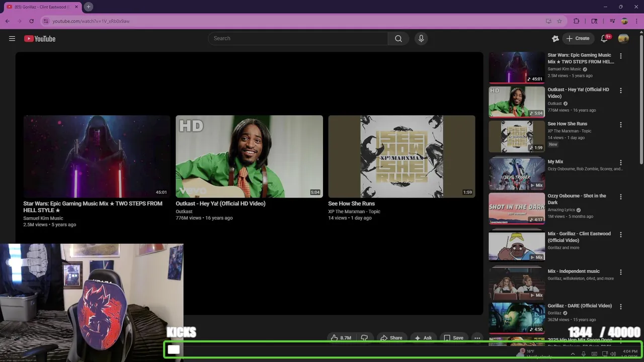This screenshot has width=644, height=362.
Task: Show hidden system tray icons chevron
Action: 573,354
